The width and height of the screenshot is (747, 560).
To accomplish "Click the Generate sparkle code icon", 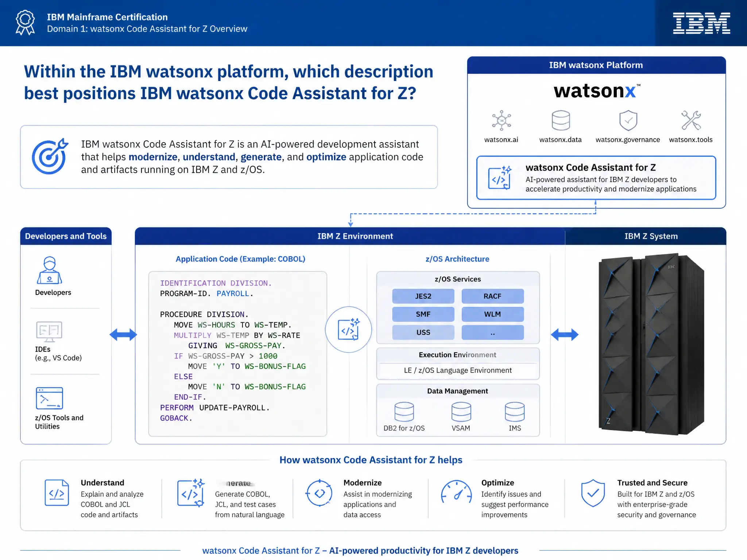I will (191, 493).
